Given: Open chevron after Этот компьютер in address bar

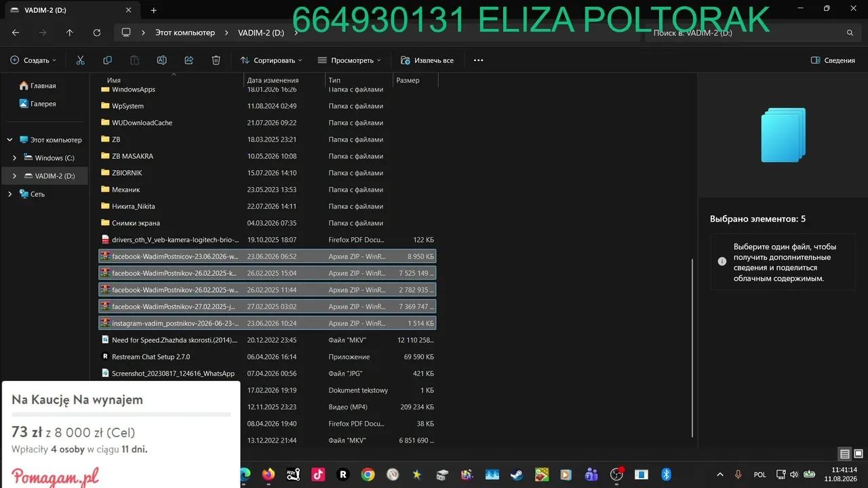Looking at the screenshot, I should click(226, 33).
